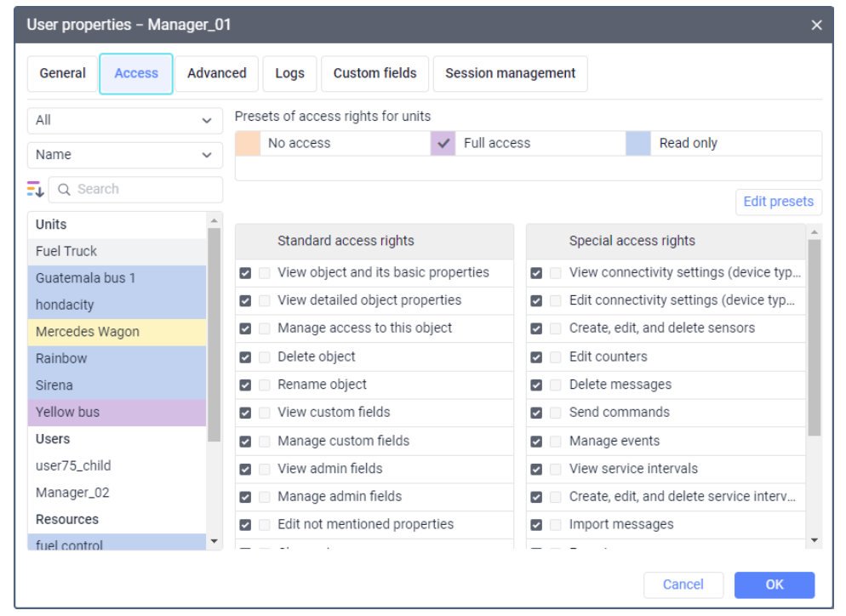This screenshot has width=846, height=616.
Task: Click the Edit presets button
Action: point(778,202)
